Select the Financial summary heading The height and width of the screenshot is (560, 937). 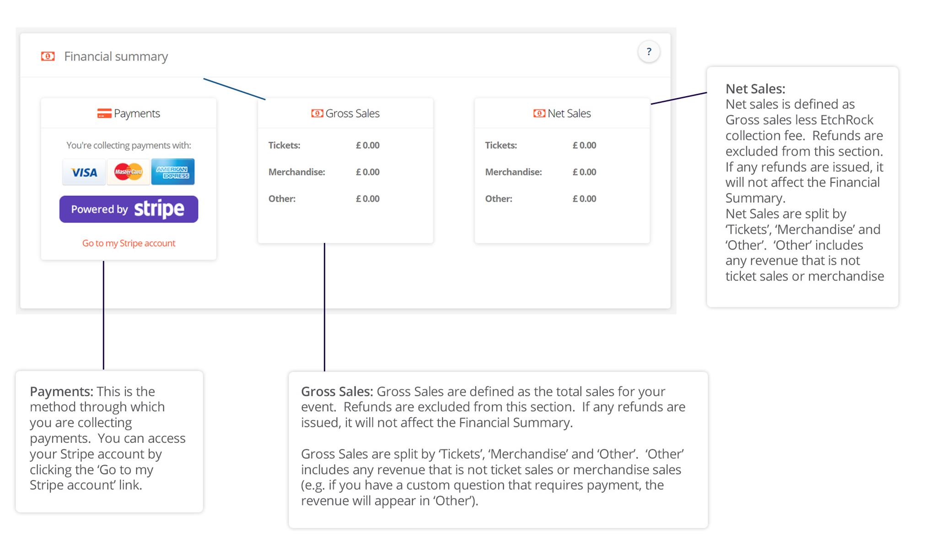coord(116,56)
